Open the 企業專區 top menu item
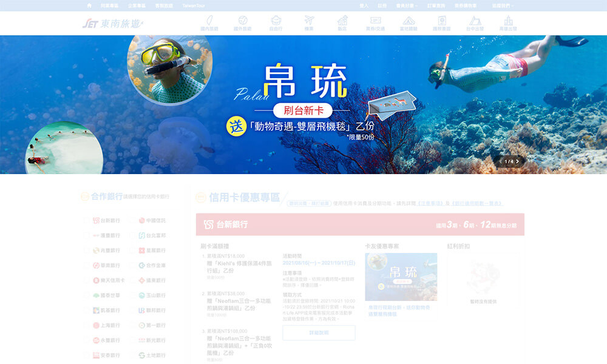607x364 pixels. point(137,5)
